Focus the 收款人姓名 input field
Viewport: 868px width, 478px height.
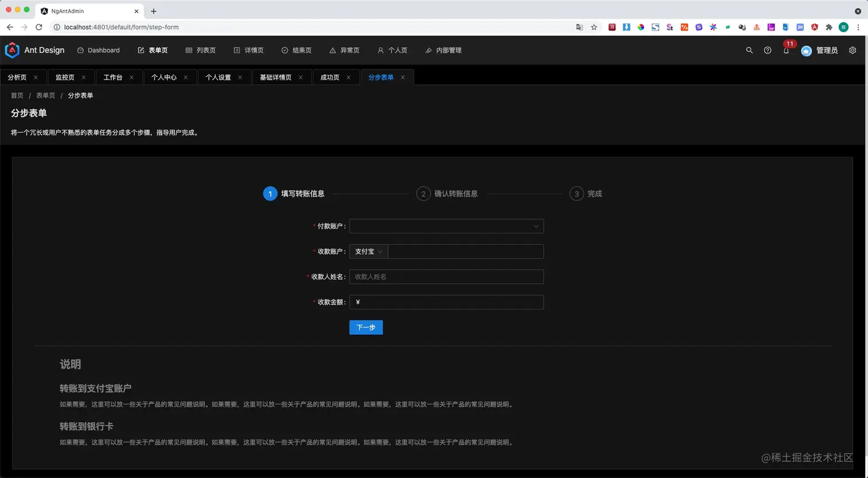[x=447, y=277]
